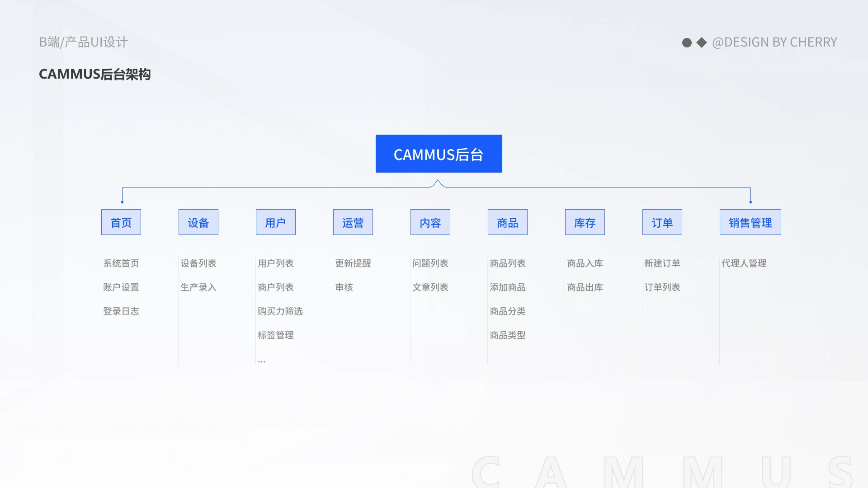
Task: Click 添加商品 item
Action: coord(508,287)
